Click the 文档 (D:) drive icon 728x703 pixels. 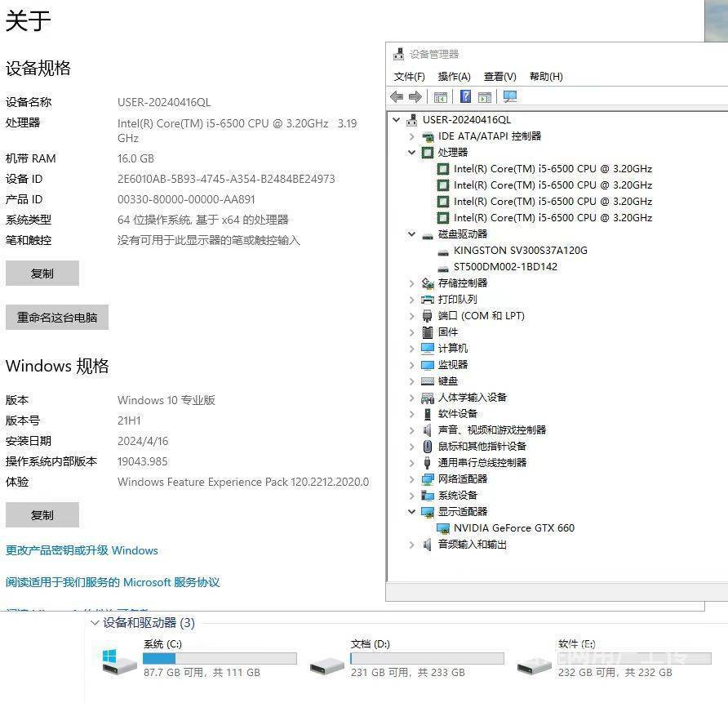[326, 665]
